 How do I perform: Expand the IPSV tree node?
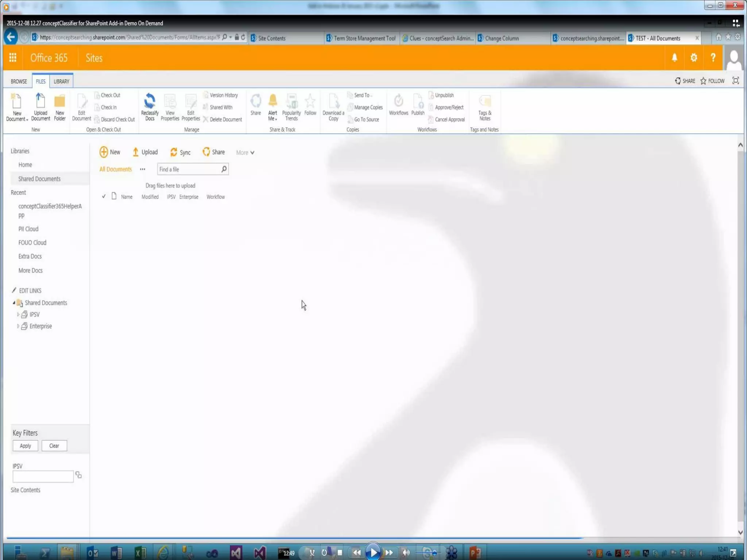18,314
